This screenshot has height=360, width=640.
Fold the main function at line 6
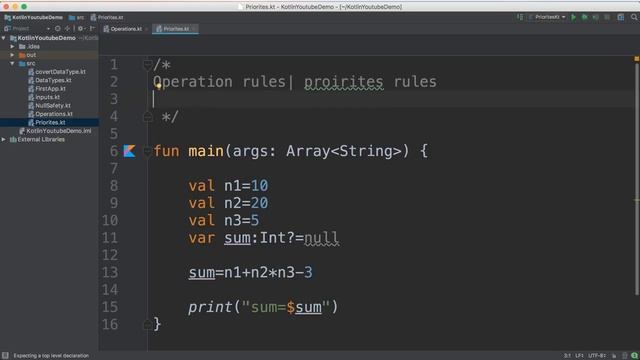click(147, 151)
